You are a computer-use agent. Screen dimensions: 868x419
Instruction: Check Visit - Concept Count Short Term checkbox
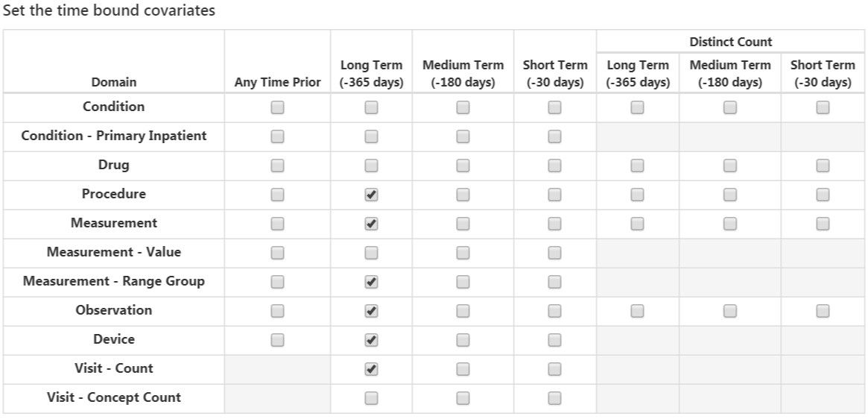click(x=554, y=398)
